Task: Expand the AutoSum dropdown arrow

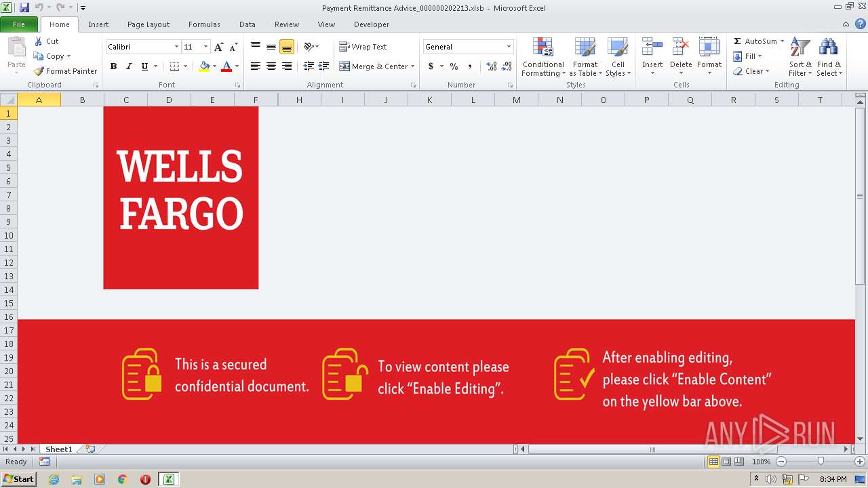Action: pyautogui.click(x=782, y=41)
